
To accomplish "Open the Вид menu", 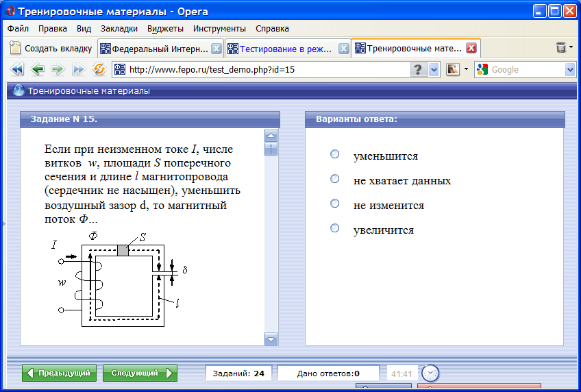I will [x=84, y=29].
